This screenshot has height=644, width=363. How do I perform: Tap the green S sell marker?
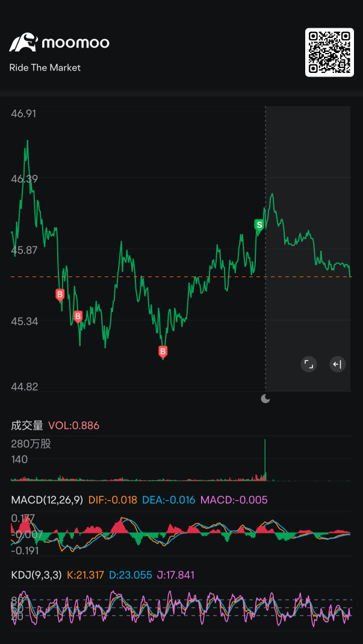259,225
